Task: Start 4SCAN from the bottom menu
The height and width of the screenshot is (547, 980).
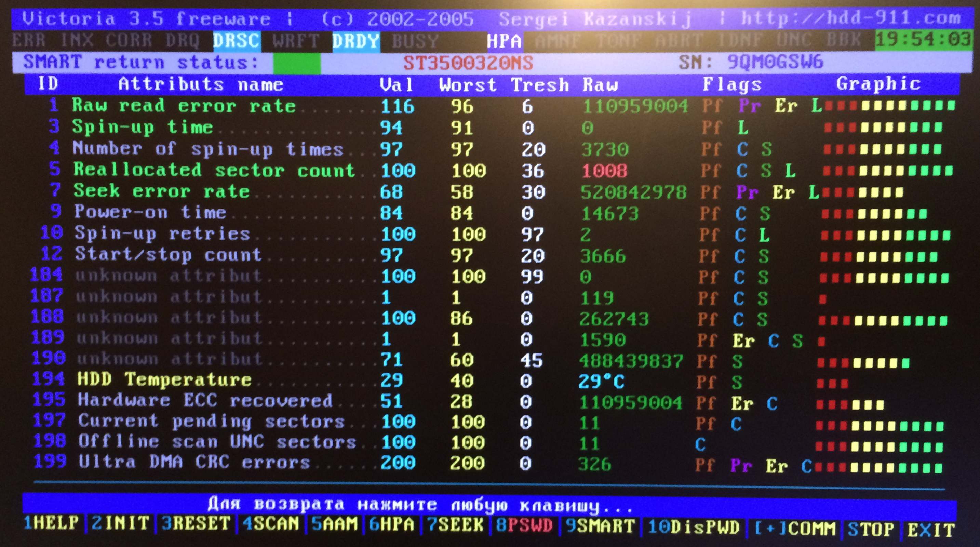Action: point(271,524)
